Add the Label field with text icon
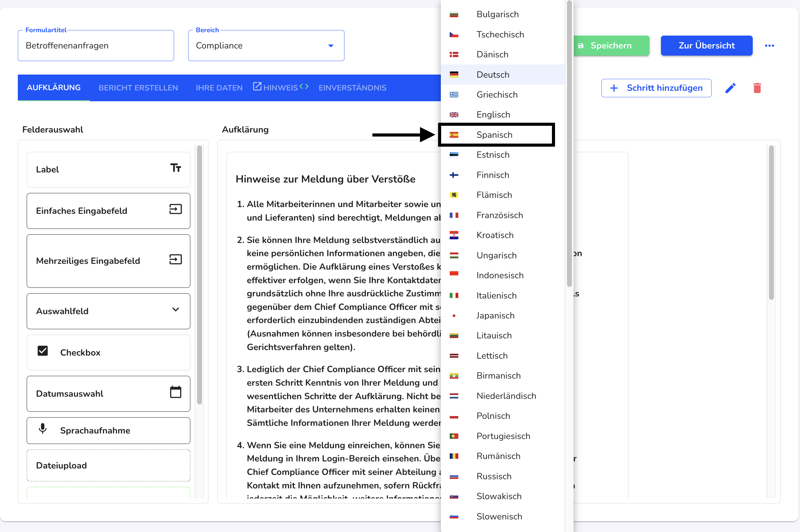 click(x=108, y=169)
